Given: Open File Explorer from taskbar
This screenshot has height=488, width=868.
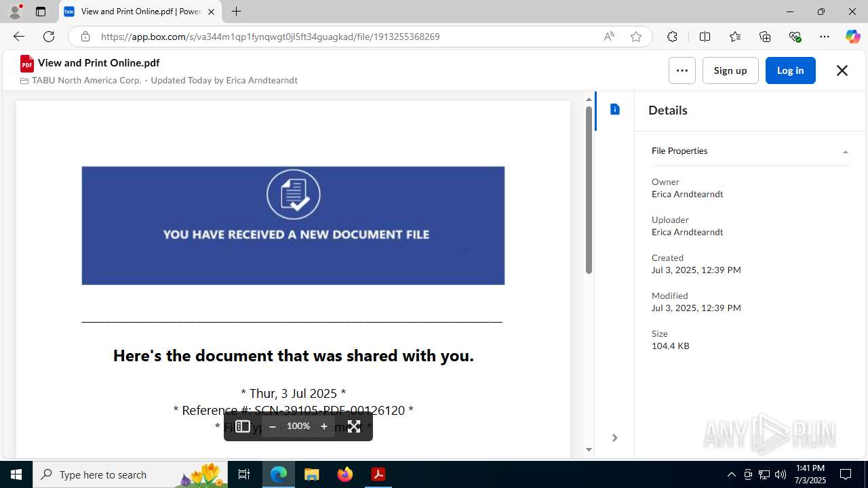Looking at the screenshot, I should pyautogui.click(x=312, y=474).
